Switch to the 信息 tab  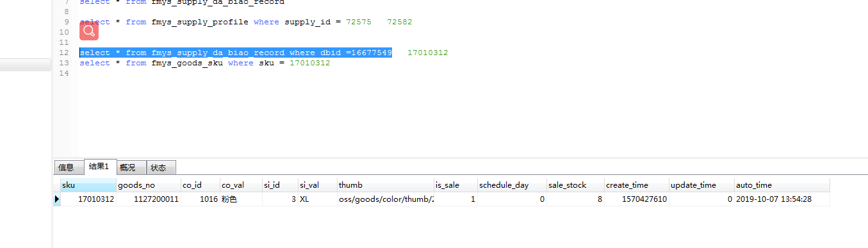[x=67, y=167]
